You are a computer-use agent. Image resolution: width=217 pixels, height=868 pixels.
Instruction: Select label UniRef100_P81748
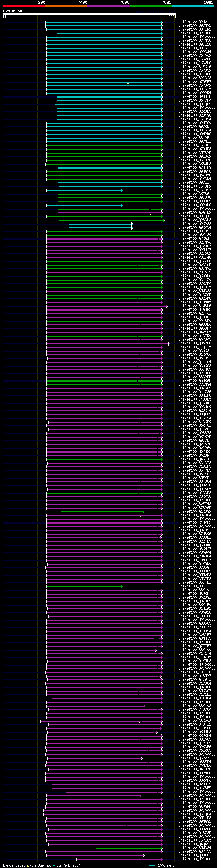(x=195, y=258)
